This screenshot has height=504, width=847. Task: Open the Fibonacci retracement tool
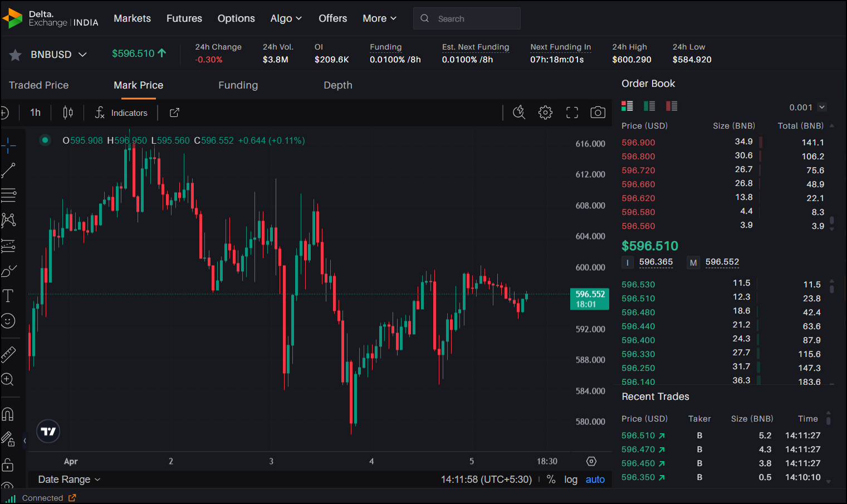tap(8, 195)
